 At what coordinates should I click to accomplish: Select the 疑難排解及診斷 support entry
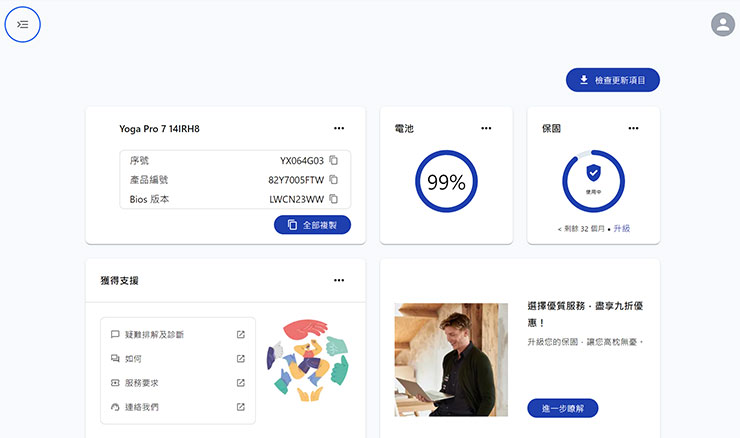178,335
